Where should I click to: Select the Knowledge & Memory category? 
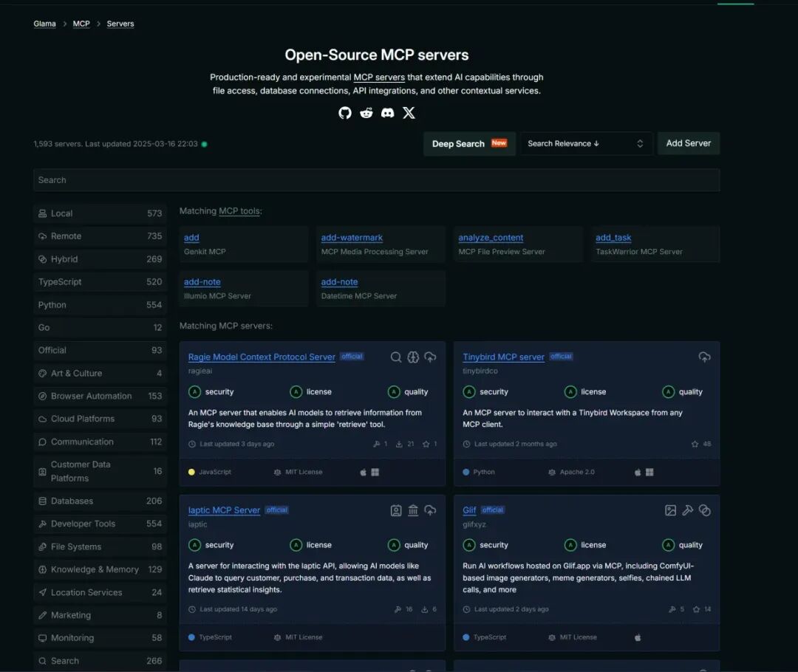[100, 569]
